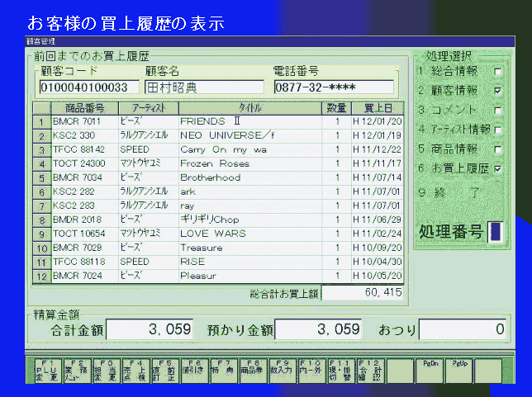This screenshot has width=532, height=397.
Task: Click the 預かり金額 amount field
Action: click(x=319, y=329)
